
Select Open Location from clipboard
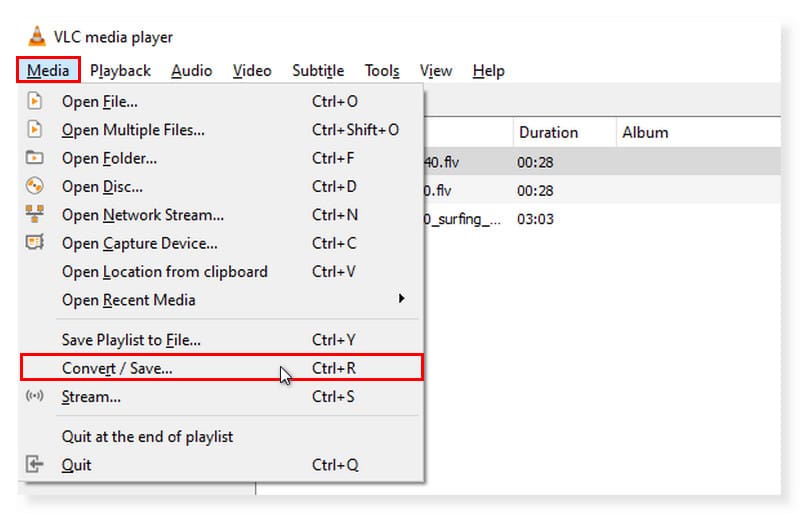pyautogui.click(x=164, y=272)
